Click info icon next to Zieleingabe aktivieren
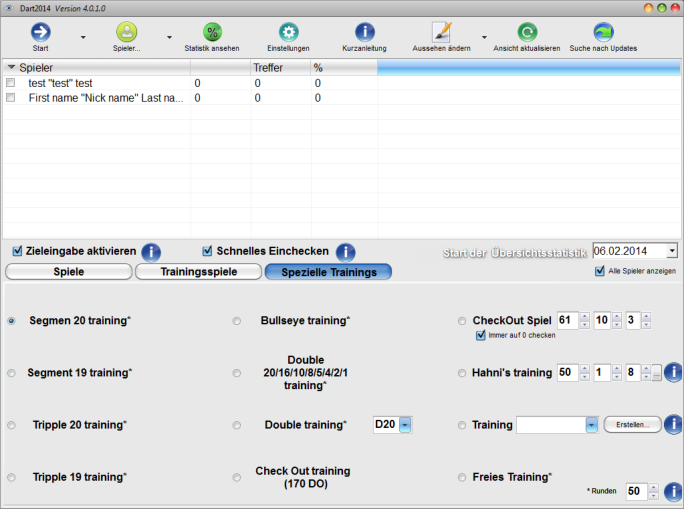 coord(151,252)
